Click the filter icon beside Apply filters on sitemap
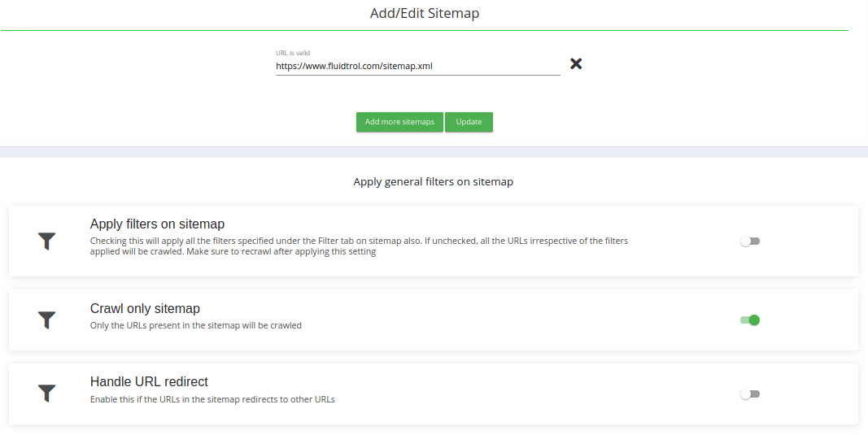This screenshot has height=435, width=868. click(x=47, y=241)
